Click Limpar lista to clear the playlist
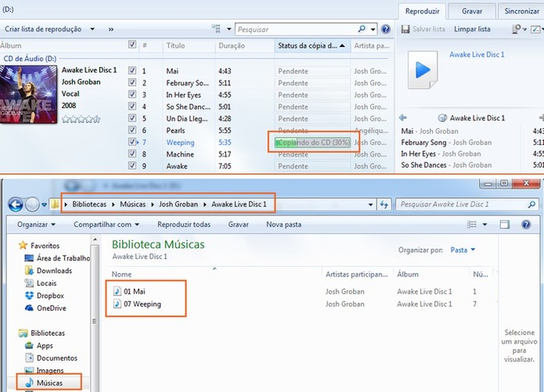Screen dimensions: 544x392 click(472, 29)
